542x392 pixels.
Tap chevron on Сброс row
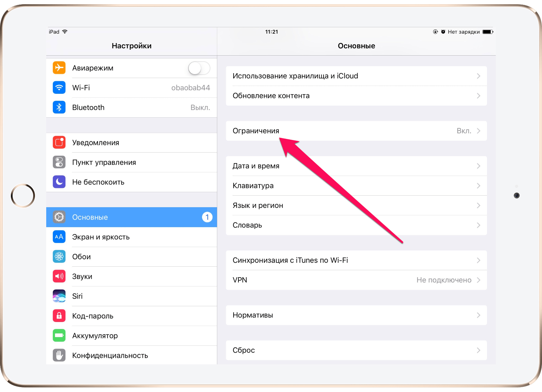[x=479, y=350]
